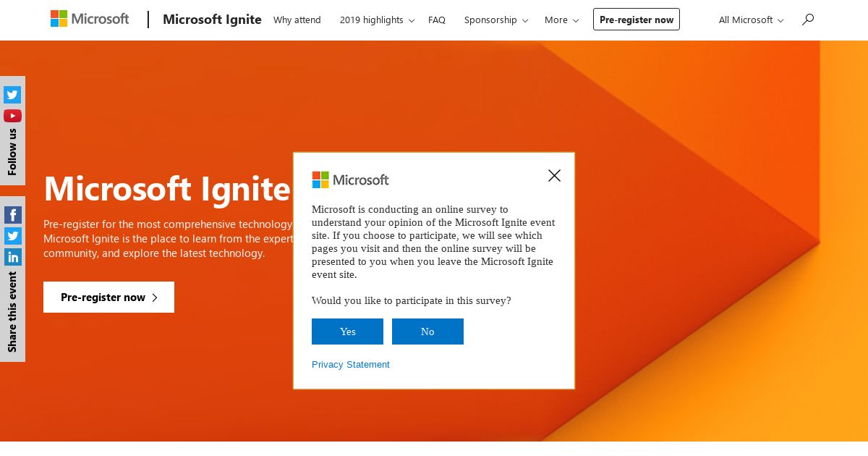Close the survey dialog with X

tap(554, 175)
